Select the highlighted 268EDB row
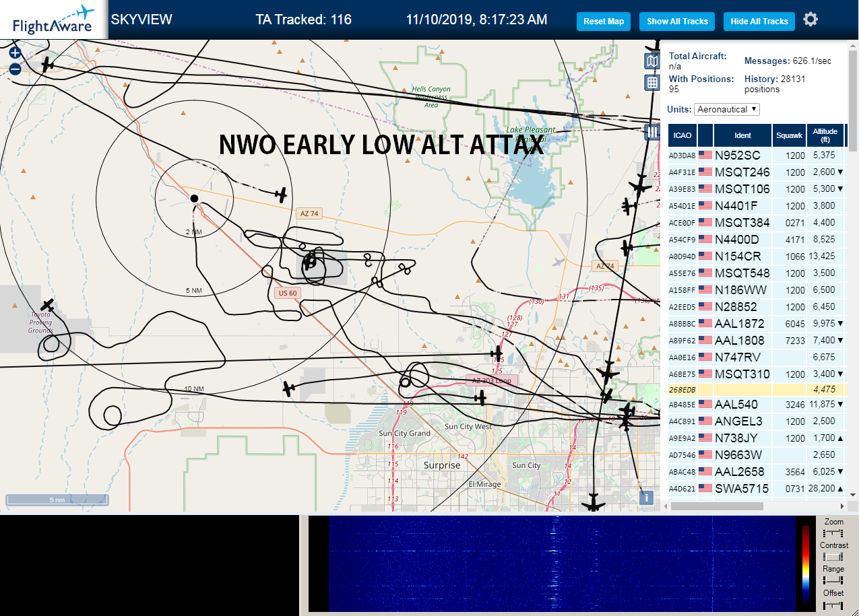859x616 pixels. [757, 389]
